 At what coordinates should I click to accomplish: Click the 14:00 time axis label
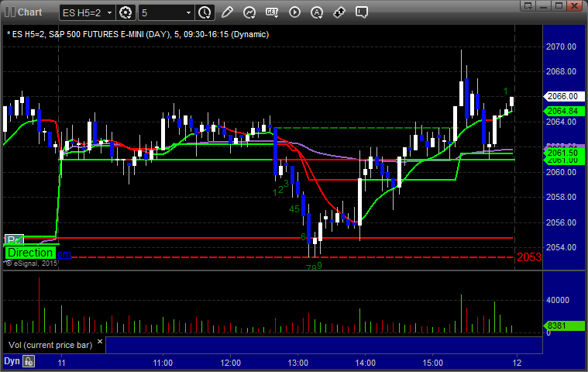(x=365, y=363)
